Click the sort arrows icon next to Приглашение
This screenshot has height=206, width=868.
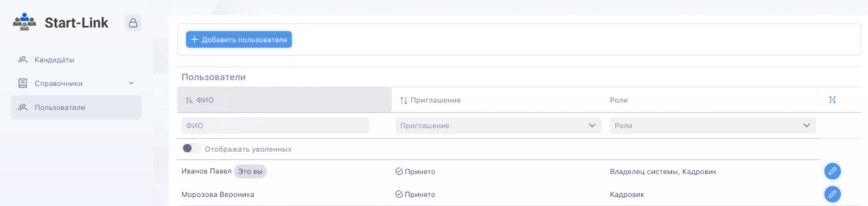coord(404,101)
